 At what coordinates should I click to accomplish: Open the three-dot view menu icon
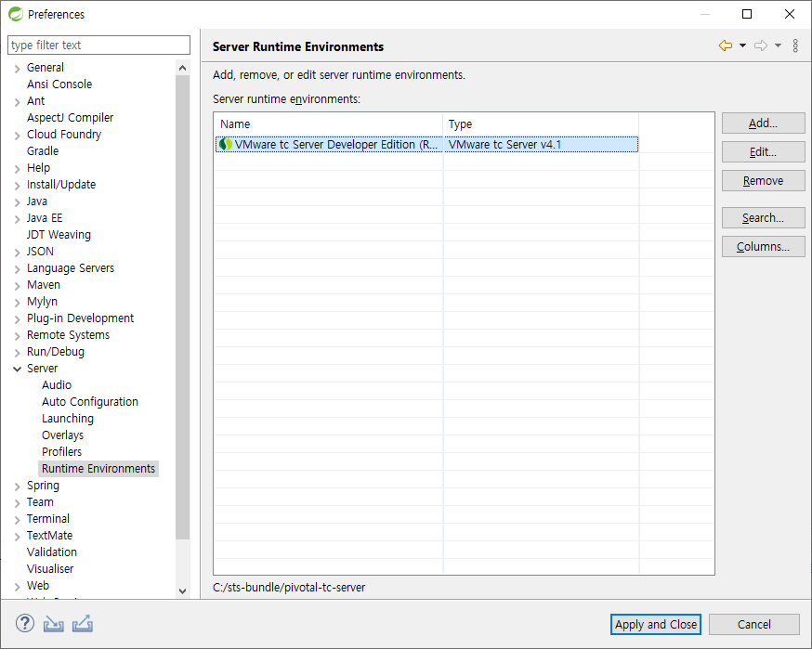tap(795, 46)
